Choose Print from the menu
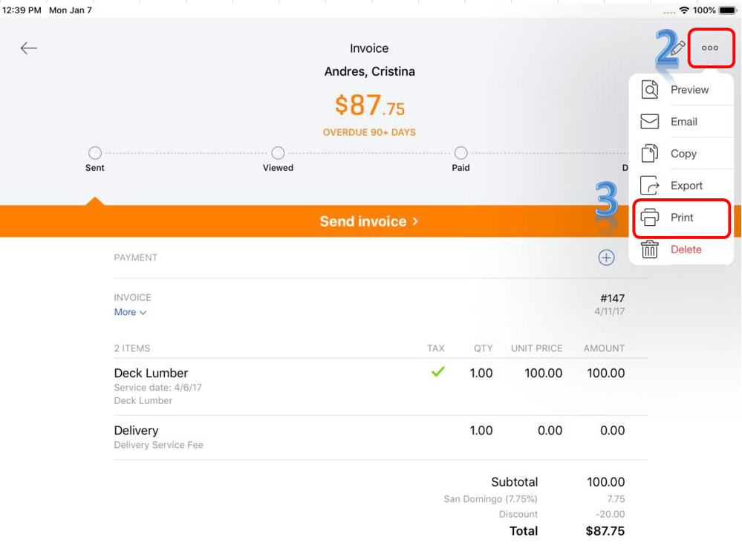 (681, 218)
